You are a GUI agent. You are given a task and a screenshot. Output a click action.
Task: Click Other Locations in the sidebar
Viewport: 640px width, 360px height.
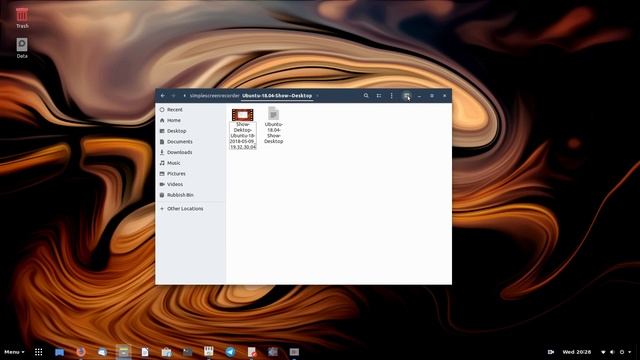[x=190, y=209]
